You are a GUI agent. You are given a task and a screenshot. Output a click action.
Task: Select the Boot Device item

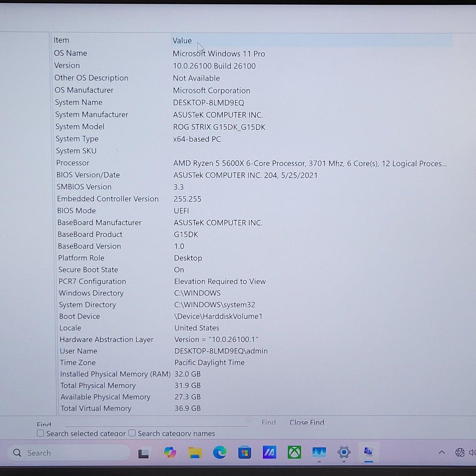pyautogui.click(x=80, y=316)
